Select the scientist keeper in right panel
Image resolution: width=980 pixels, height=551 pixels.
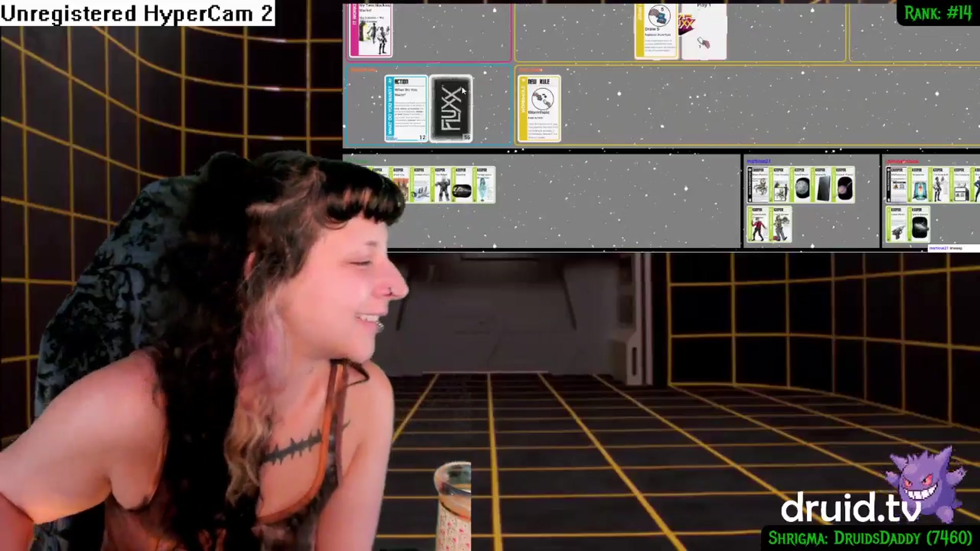[940, 185]
